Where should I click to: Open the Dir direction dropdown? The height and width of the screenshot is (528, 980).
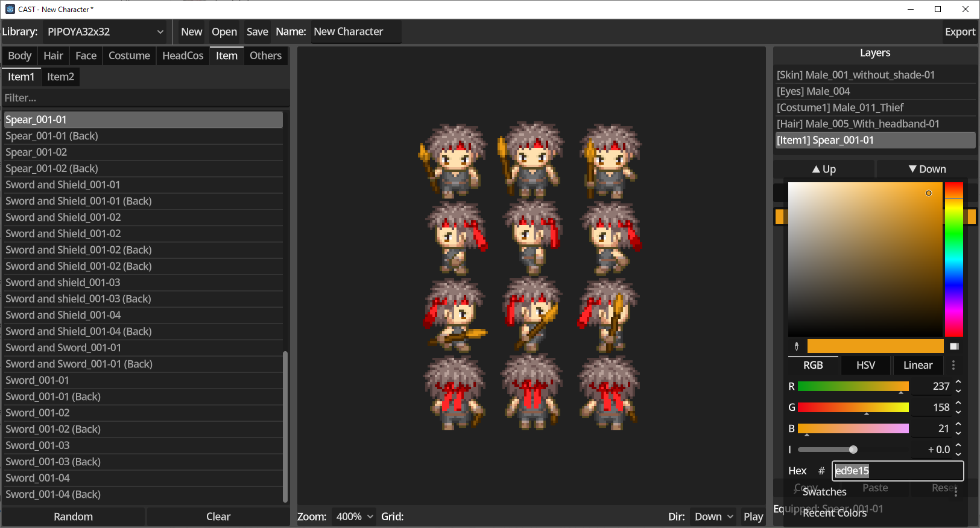713,517
